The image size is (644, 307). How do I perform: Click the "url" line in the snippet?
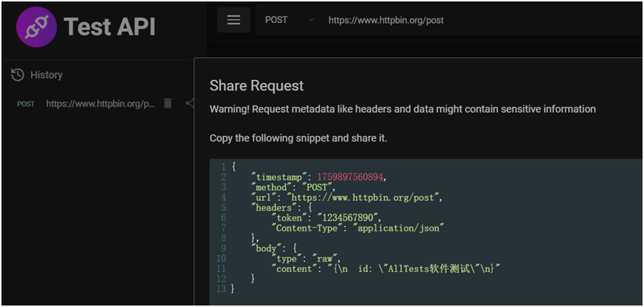coord(347,197)
